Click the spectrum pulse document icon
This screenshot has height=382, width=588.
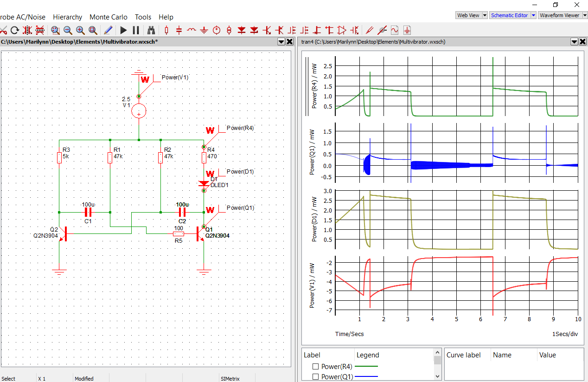407,30
